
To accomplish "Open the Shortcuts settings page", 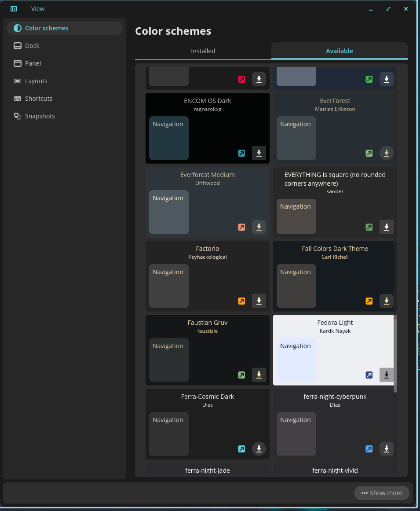I will (39, 99).
